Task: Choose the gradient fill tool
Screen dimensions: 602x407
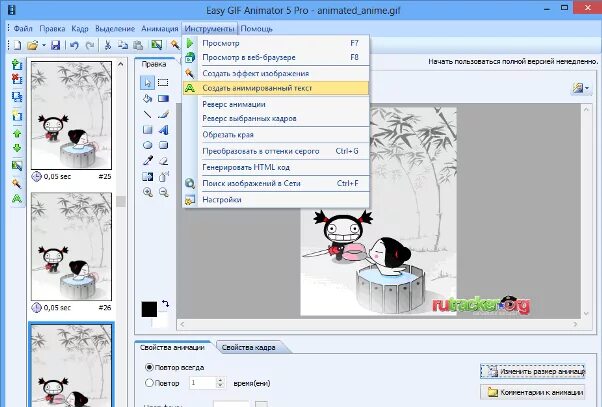Action: (163, 99)
